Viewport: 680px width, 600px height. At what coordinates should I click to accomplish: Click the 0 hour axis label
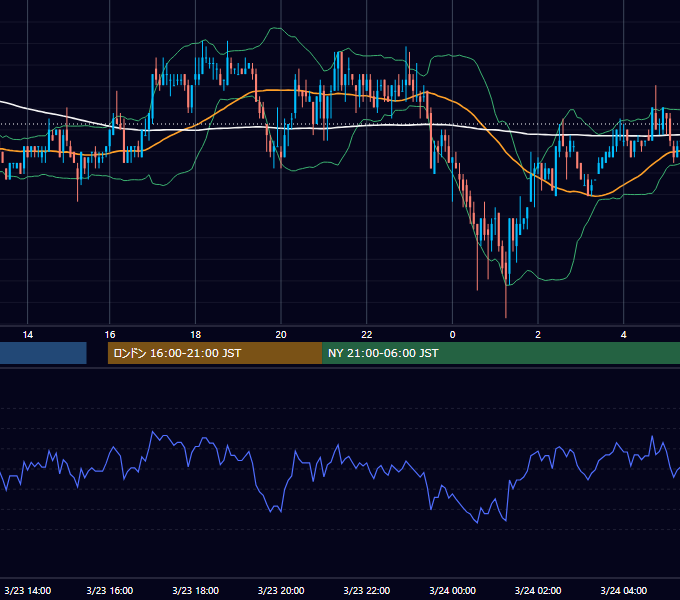click(x=452, y=335)
